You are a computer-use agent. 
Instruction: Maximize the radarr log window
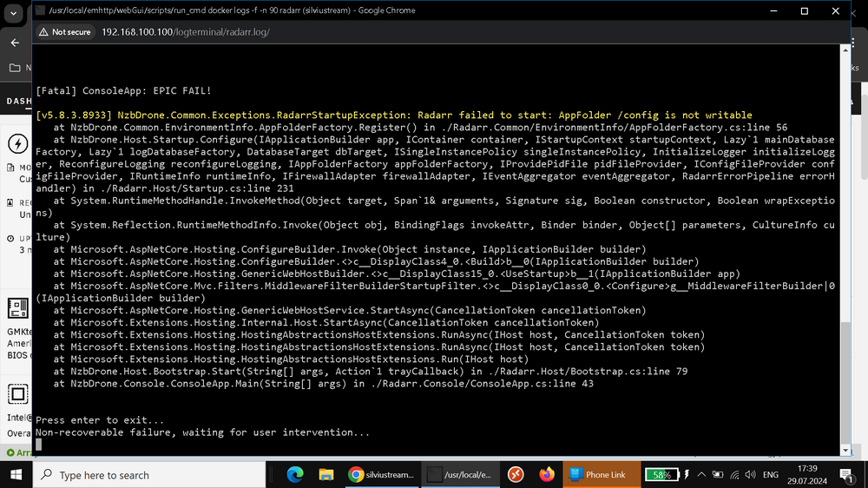[x=805, y=10]
